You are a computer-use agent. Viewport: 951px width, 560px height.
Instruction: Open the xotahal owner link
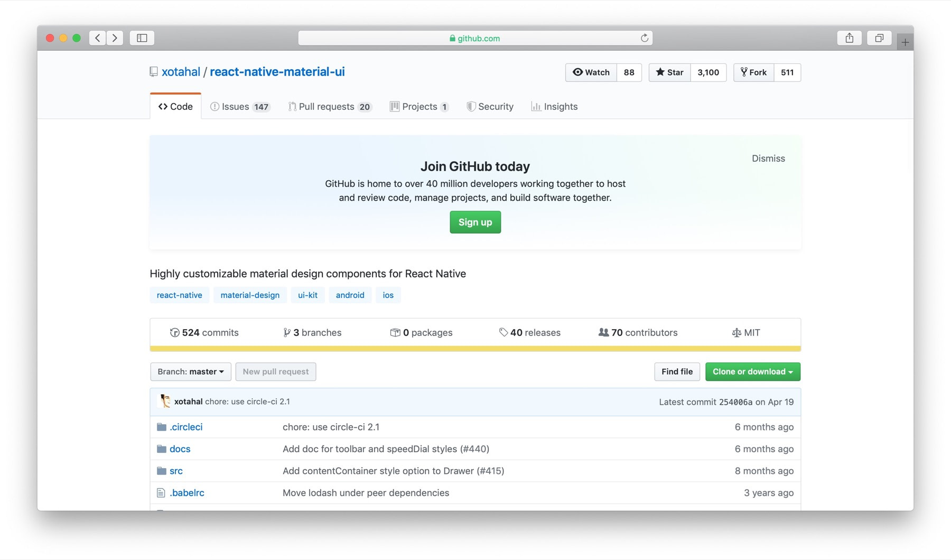[x=181, y=72]
